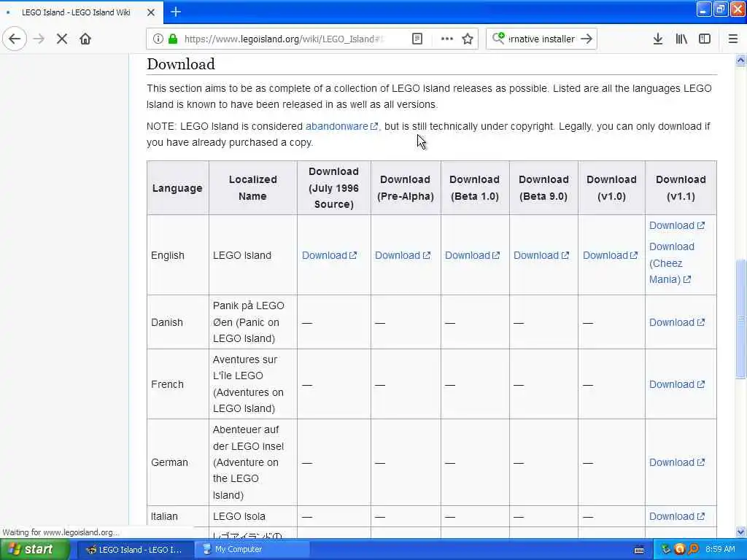
Task: Go back with the browser back arrow
Action: coord(15,39)
